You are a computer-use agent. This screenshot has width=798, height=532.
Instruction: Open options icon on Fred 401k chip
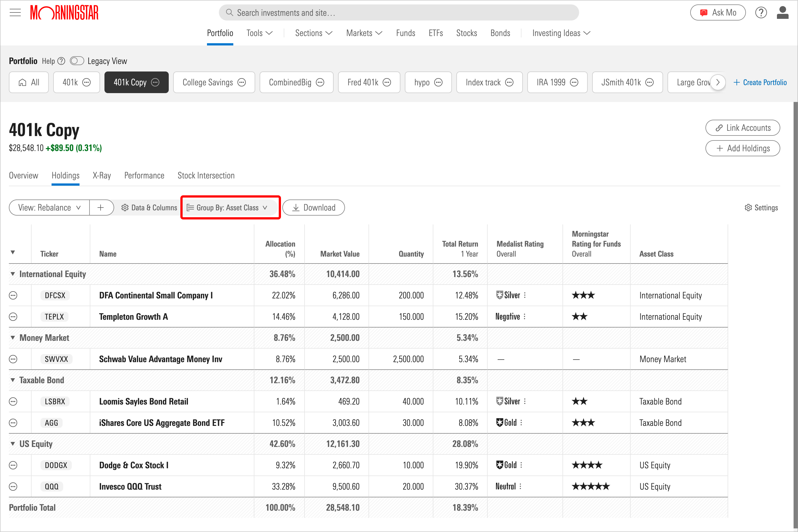pyautogui.click(x=387, y=83)
